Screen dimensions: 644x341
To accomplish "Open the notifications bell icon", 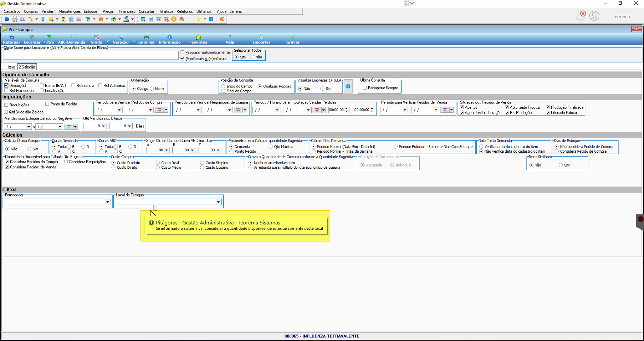I will pyautogui.click(x=581, y=16).
